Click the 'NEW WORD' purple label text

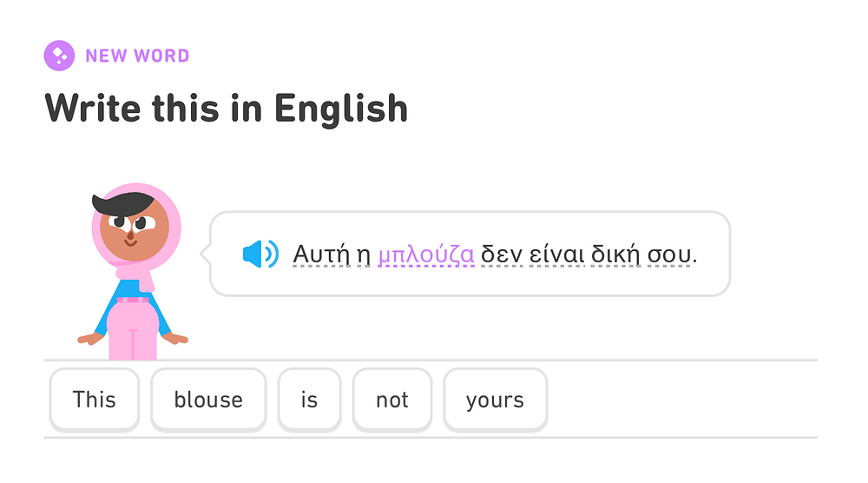(x=137, y=56)
